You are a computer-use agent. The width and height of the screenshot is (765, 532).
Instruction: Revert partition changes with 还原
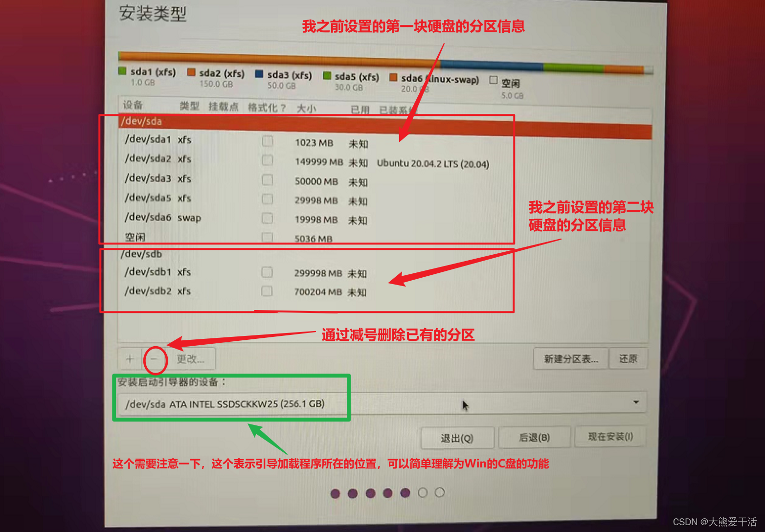pos(629,358)
